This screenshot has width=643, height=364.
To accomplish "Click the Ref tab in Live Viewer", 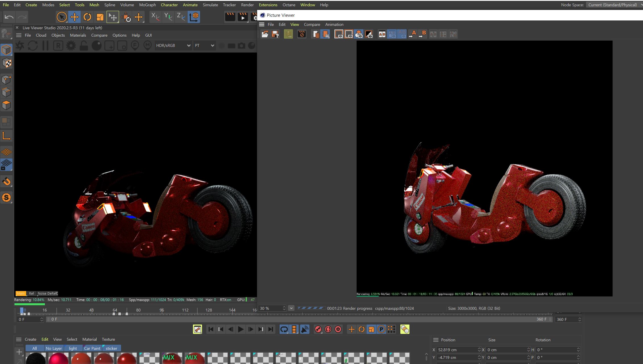I will [31, 294].
